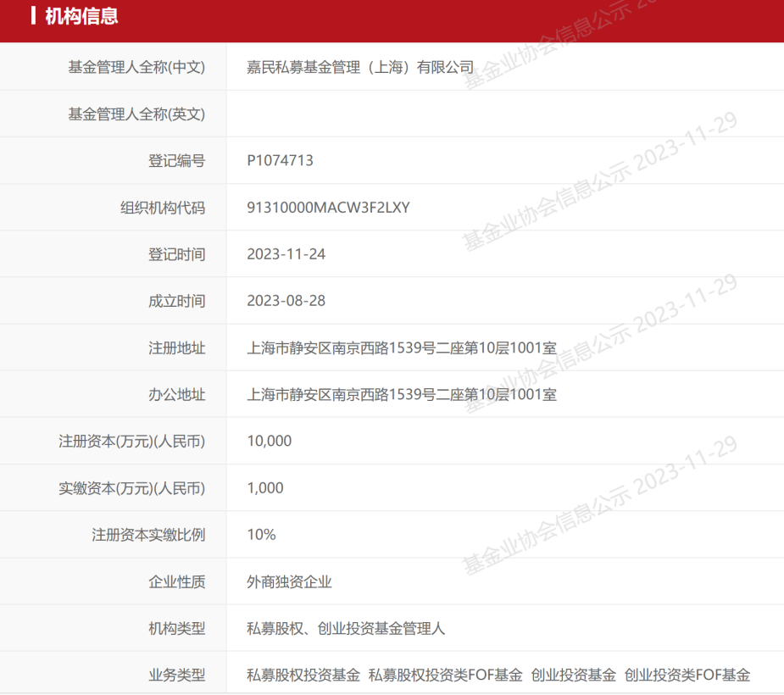The height and width of the screenshot is (695, 784).
Task: Click the 组织机构代码 label
Action: 163,208
